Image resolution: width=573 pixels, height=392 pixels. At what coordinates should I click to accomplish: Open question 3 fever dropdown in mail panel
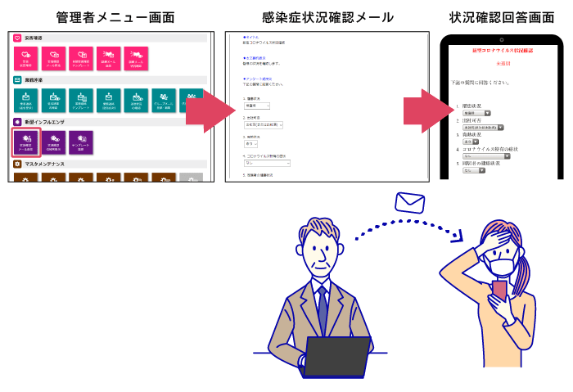point(250,144)
